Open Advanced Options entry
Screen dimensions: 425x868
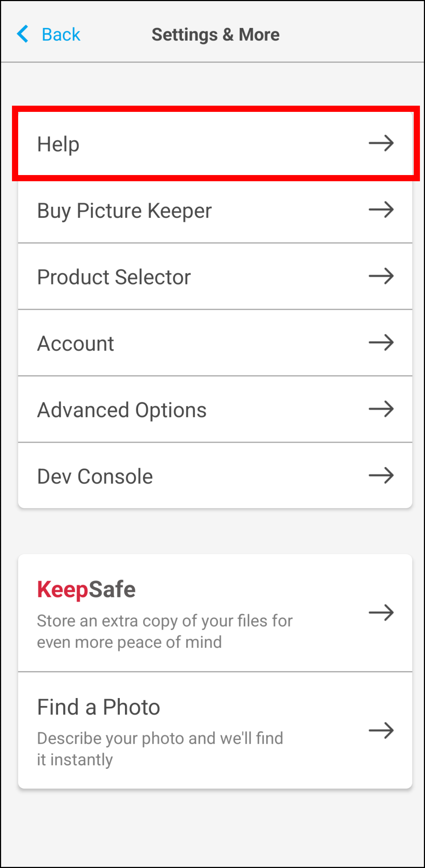tap(215, 409)
